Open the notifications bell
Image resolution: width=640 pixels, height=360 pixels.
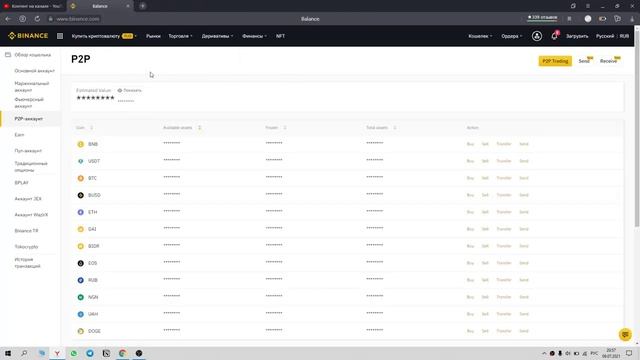[554, 36]
